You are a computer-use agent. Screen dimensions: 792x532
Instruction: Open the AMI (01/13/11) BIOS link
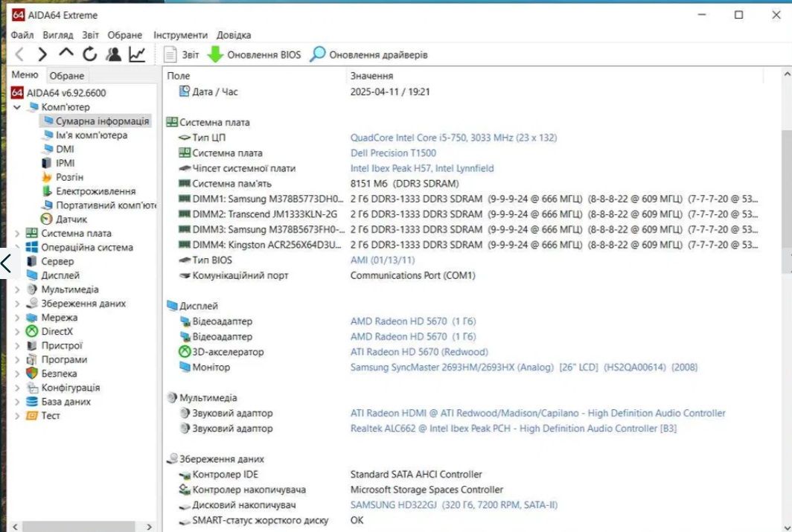(x=383, y=260)
